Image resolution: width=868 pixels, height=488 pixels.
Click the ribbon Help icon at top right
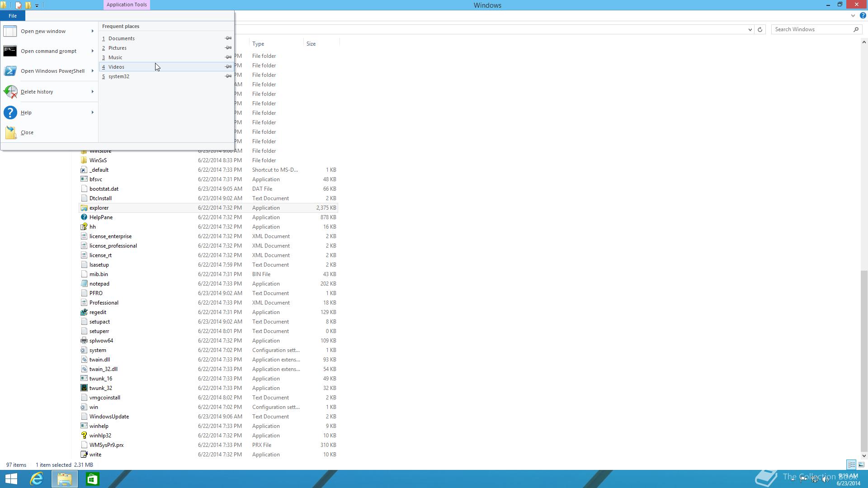(863, 15)
